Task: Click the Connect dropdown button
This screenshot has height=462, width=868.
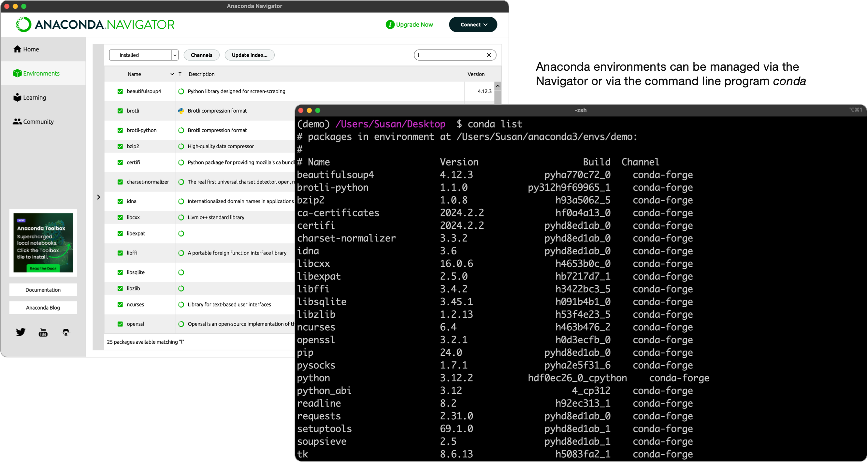Action: click(x=473, y=24)
